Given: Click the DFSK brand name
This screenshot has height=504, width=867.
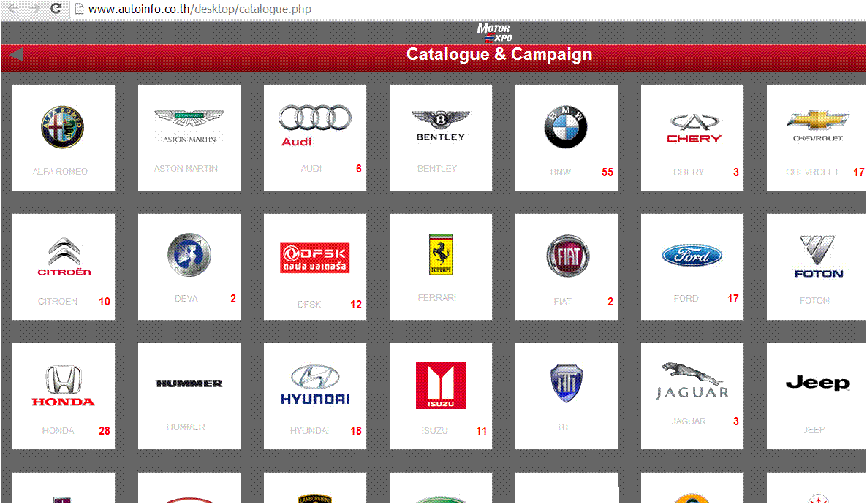Looking at the screenshot, I should pos(309,305).
